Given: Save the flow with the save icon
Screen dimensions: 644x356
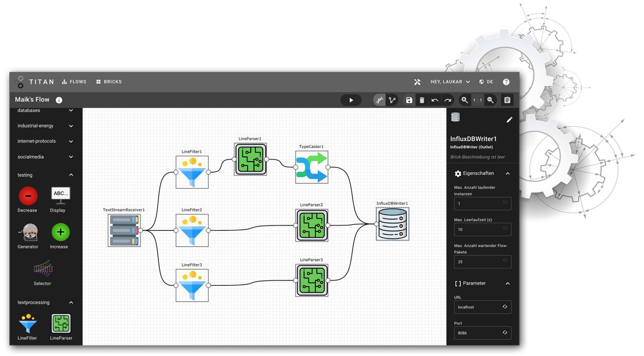Looking at the screenshot, I should [409, 100].
